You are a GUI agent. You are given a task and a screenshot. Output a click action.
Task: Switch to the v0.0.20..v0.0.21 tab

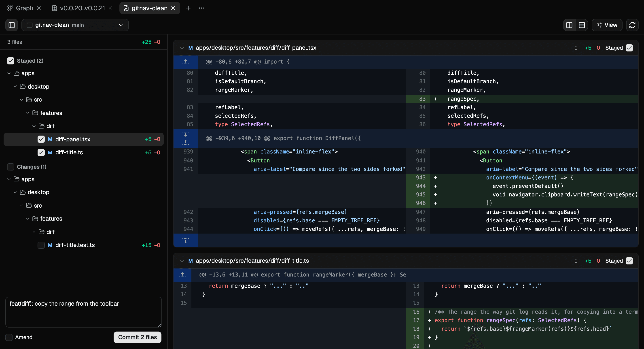82,8
